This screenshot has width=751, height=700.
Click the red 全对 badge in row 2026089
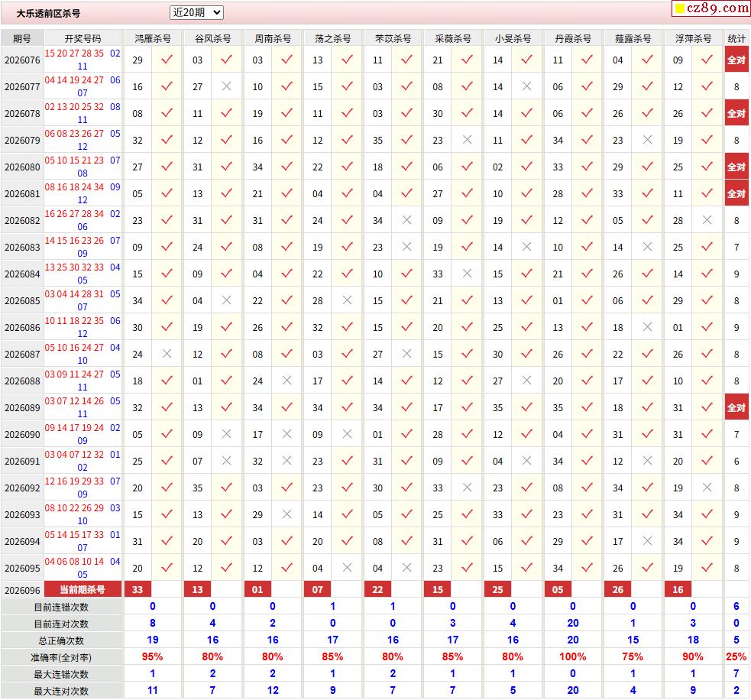[x=736, y=407]
